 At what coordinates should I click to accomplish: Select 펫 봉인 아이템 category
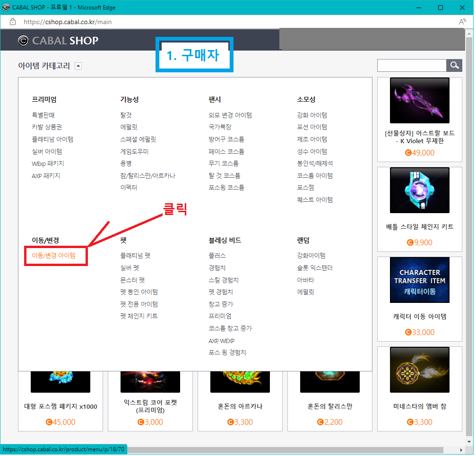[x=139, y=293]
